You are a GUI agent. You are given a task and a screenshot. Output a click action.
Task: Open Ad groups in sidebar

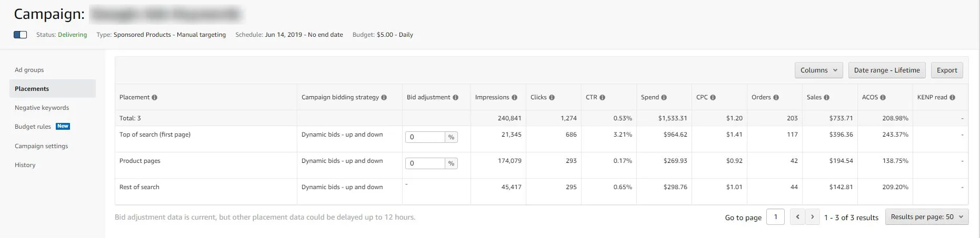[29, 70]
